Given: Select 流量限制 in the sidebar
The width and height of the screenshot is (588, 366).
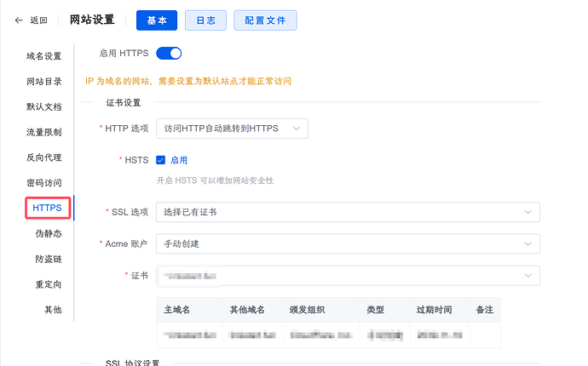Looking at the screenshot, I should pos(43,132).
